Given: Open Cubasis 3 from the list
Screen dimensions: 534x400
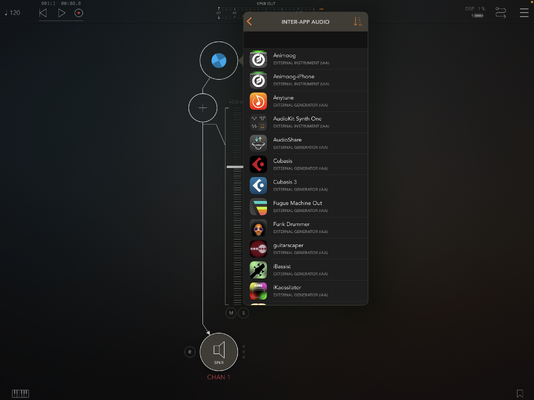Looking at the screenshot, I should point(305,186).
